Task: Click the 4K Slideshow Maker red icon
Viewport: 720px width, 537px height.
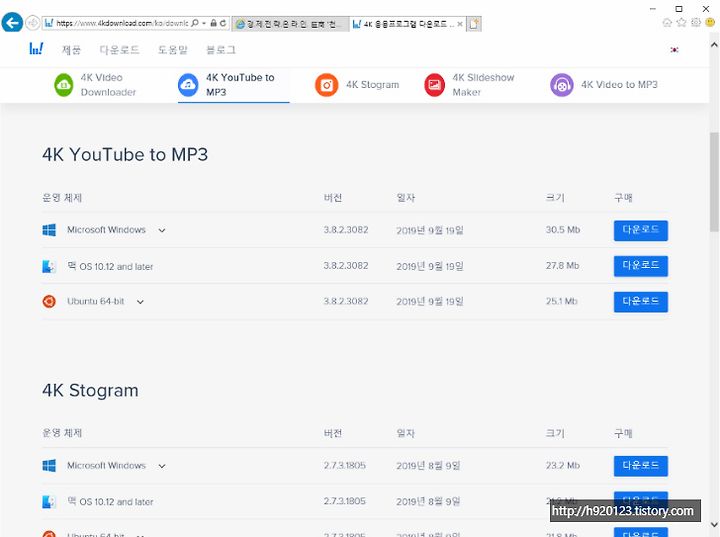Action: pos(434,85)
